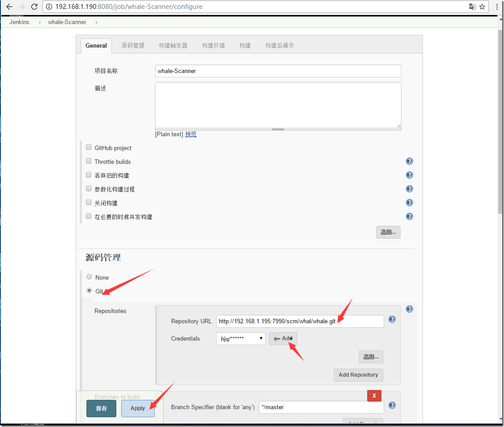Screen dimensions: 504x427
Task: Click Add credentials button
Action: pyautogui.click(x=283, y=339)
